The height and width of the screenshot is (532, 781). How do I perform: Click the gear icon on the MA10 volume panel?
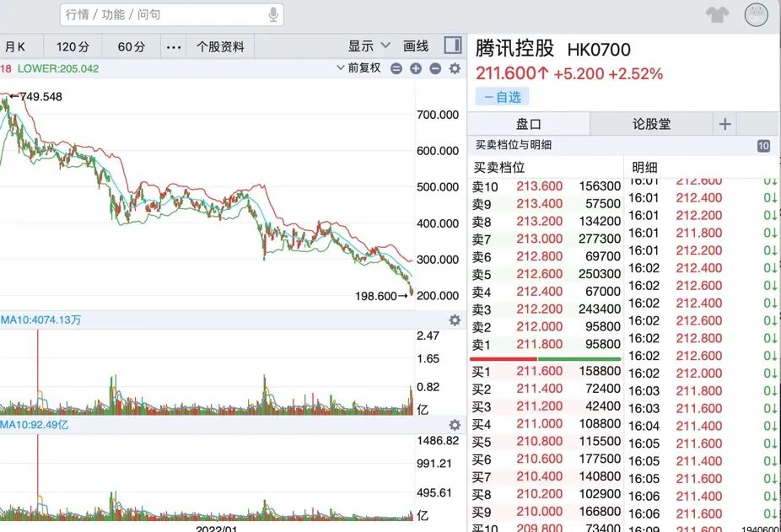455,320
